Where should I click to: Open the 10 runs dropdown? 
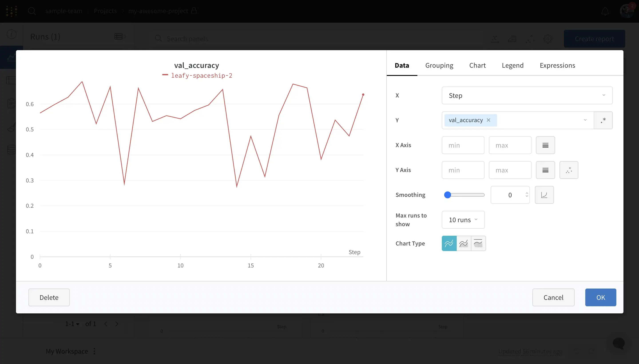[463, 220]
